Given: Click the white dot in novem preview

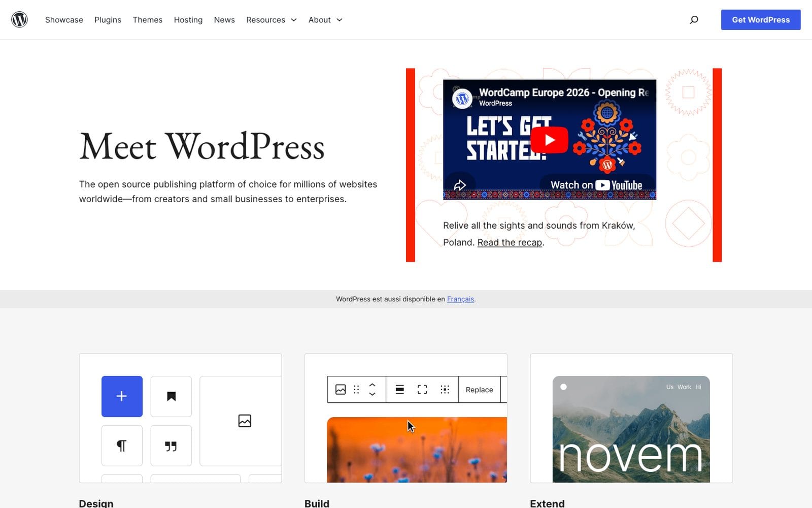Looking at the screenshot, I should point(563,387).
